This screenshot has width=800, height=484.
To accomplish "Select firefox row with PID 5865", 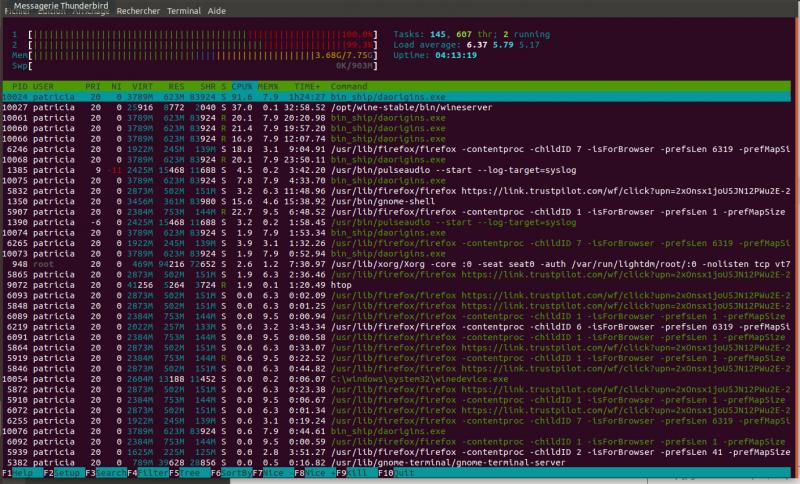I will [396, 274].
